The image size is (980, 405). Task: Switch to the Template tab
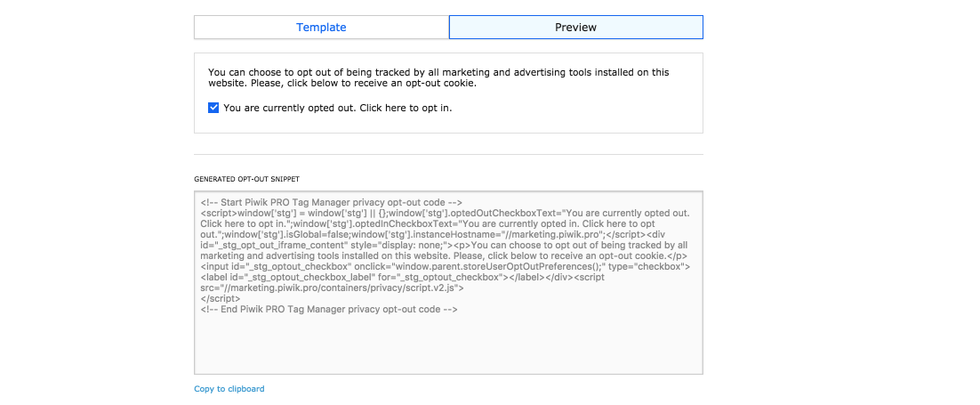tap(321, 28)
